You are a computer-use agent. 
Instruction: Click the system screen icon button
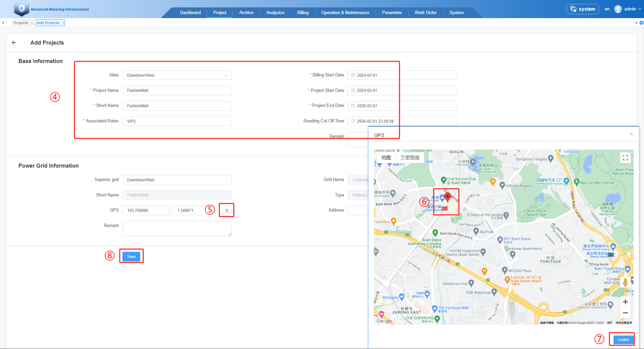click(x=573, y=9)
